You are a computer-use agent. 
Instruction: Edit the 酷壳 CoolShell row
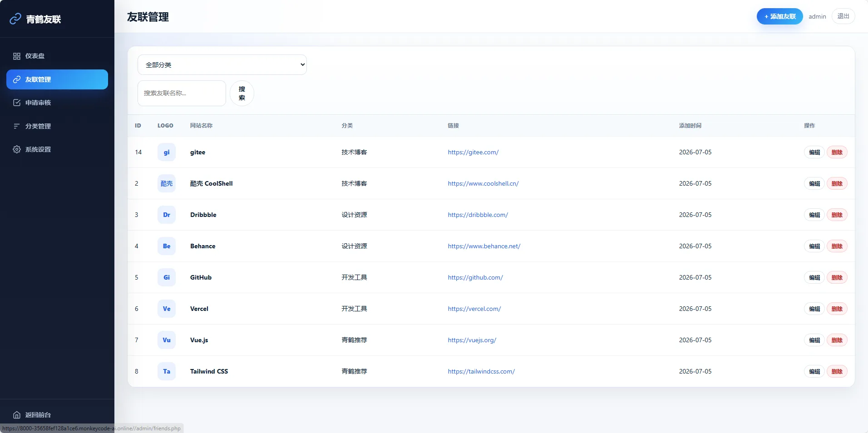coord(814,183)
